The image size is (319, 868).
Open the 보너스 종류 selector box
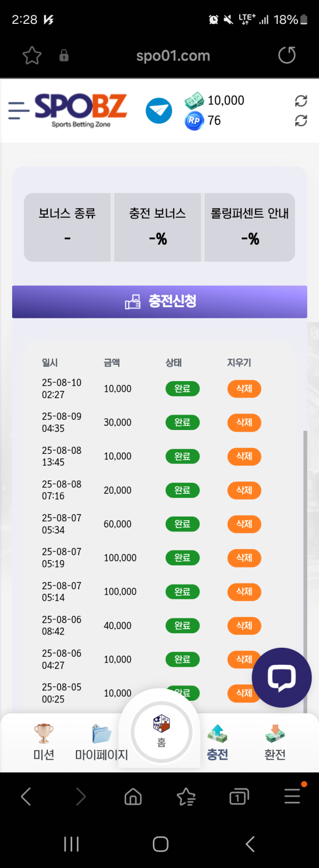(x=67, y=227)
